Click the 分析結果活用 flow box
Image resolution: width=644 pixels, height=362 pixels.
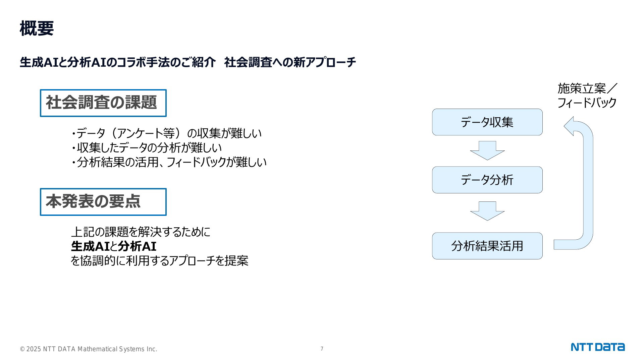coord(487,246)
